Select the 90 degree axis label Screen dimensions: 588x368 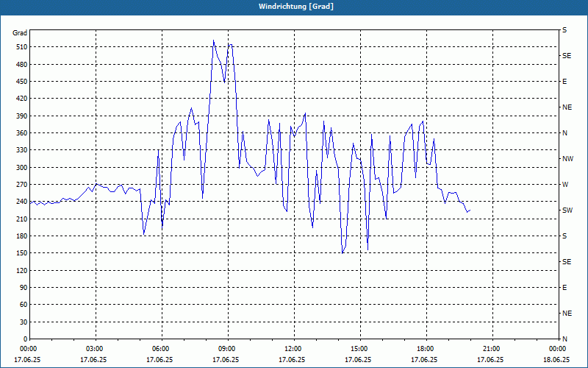[23, 288]
